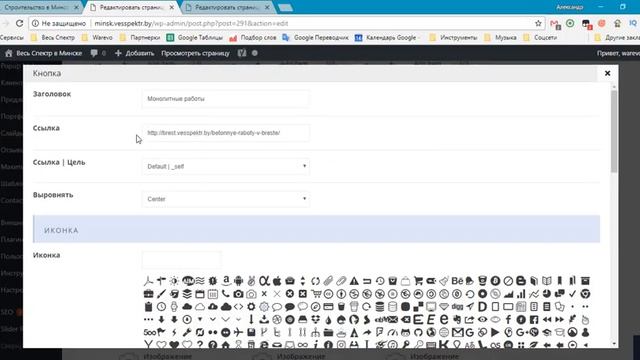The image size is (640, 360).
Task: Click into the 'Ссылка' URL field
Action: [226, 133]
